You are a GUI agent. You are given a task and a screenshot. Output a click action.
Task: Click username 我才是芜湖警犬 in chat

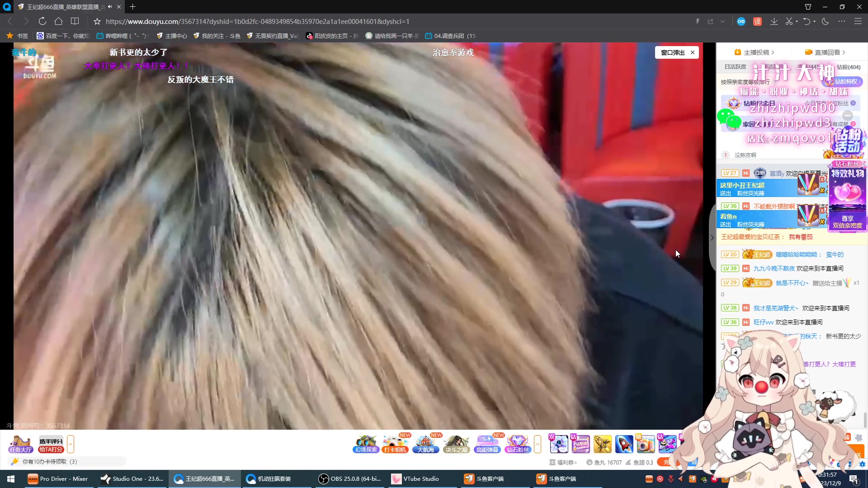776,308
